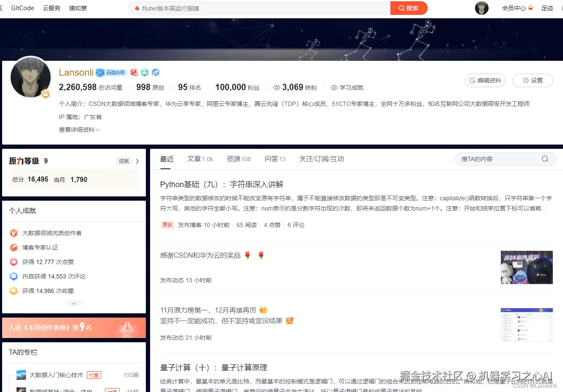The height and width of the screenshot is (392, 563).
Task: Click the blue gender badge icon
Action: tap(156, 73)
